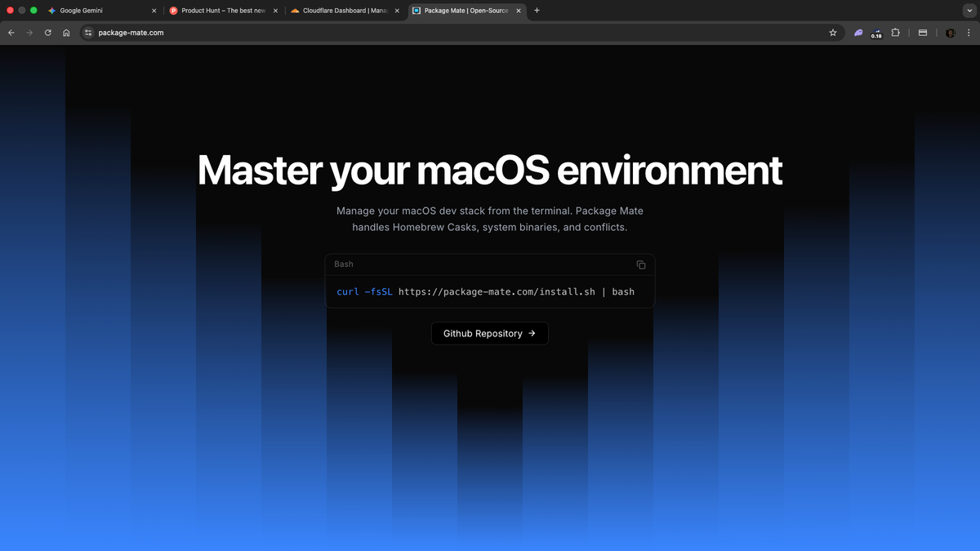980x551 pixels.
Task: Switch to the Product Hunt tab
Action: point(216,11)
